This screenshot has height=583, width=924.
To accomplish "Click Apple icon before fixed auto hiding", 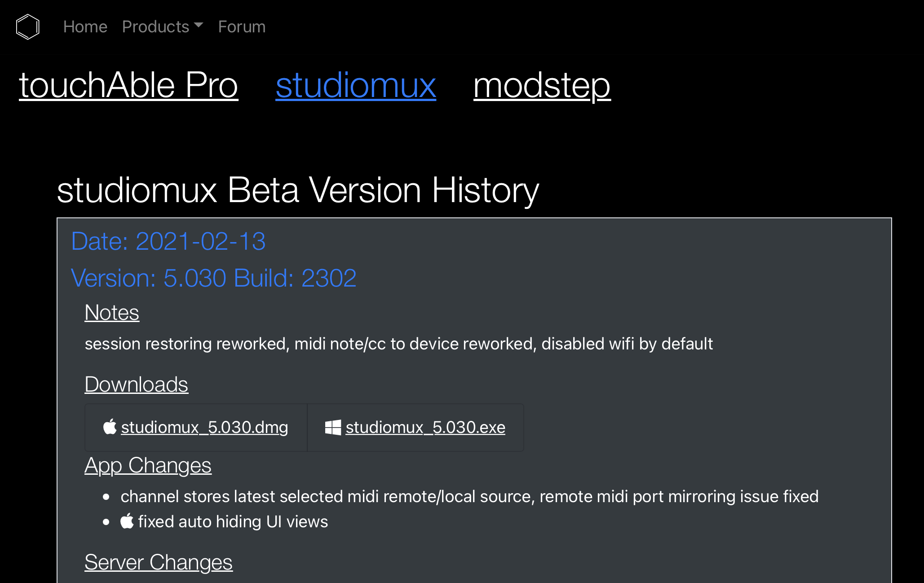I will (127, 521).
